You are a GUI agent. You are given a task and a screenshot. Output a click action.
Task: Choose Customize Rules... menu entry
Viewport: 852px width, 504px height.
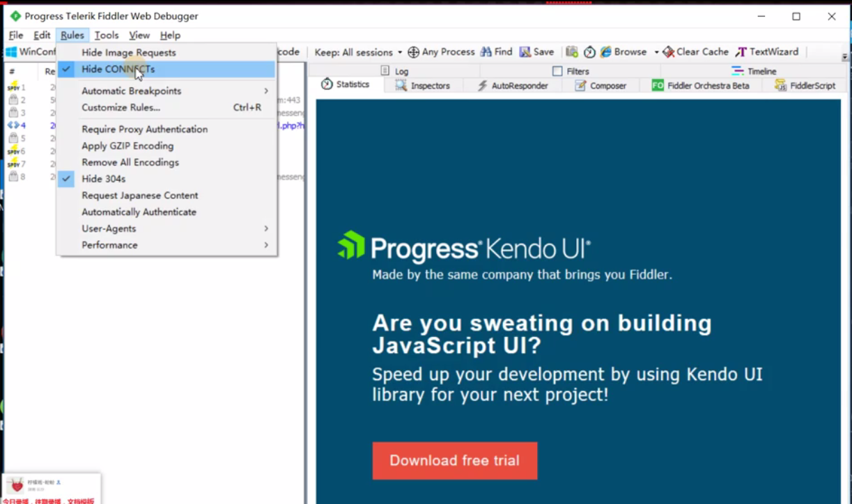tap(166, 108)
